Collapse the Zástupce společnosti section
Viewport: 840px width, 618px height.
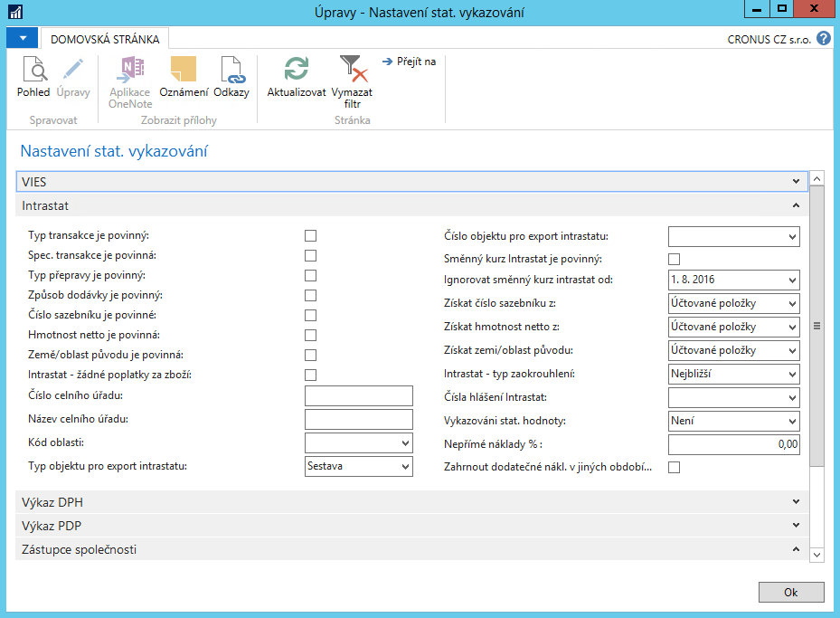pos(412,549)
